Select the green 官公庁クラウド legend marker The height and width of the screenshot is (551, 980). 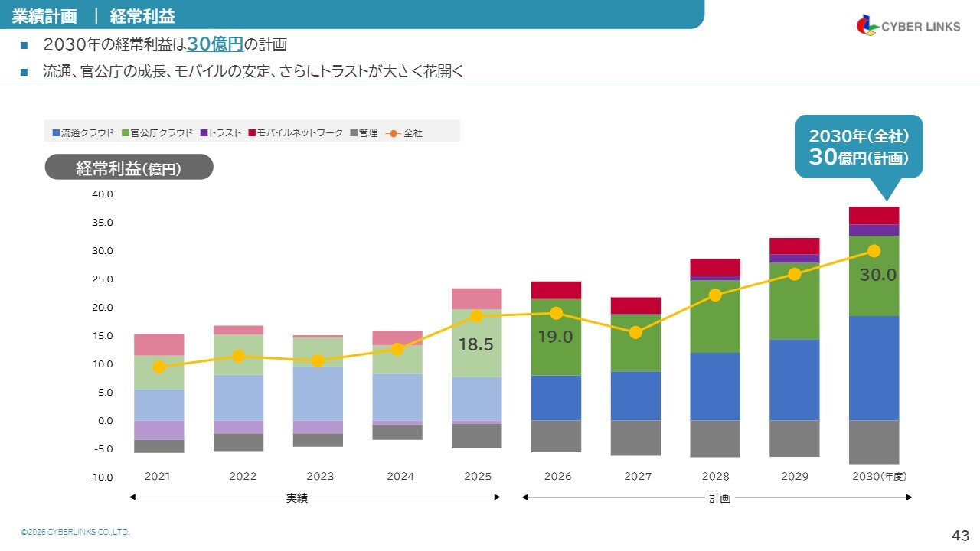click(x=126, y=133)
